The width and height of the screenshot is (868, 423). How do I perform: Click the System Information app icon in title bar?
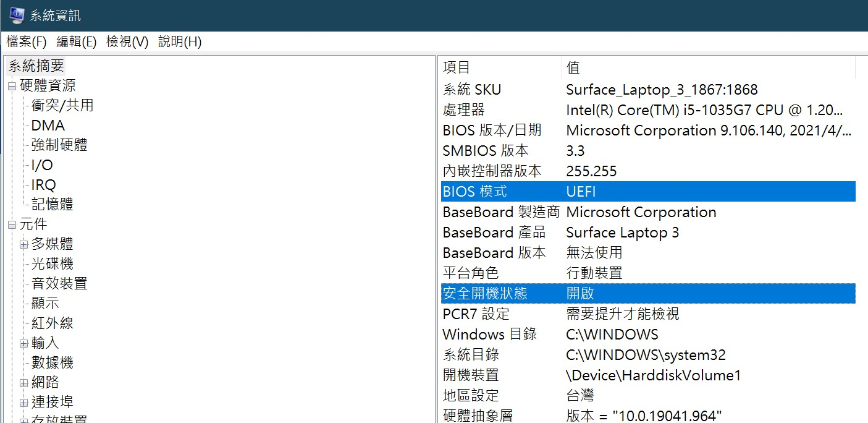coord(17,15)
